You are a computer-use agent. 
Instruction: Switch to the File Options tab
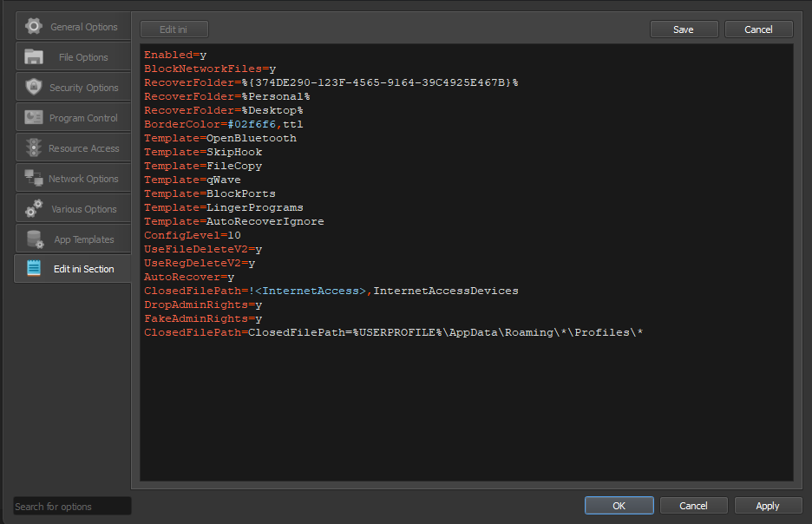[x=82, y=57]
